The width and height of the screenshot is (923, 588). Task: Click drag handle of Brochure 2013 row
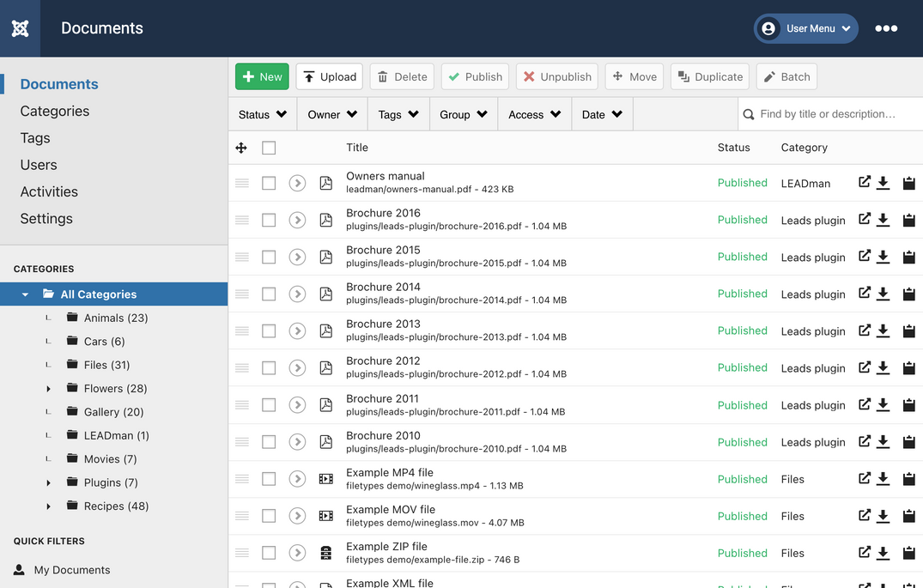(242, 330)
